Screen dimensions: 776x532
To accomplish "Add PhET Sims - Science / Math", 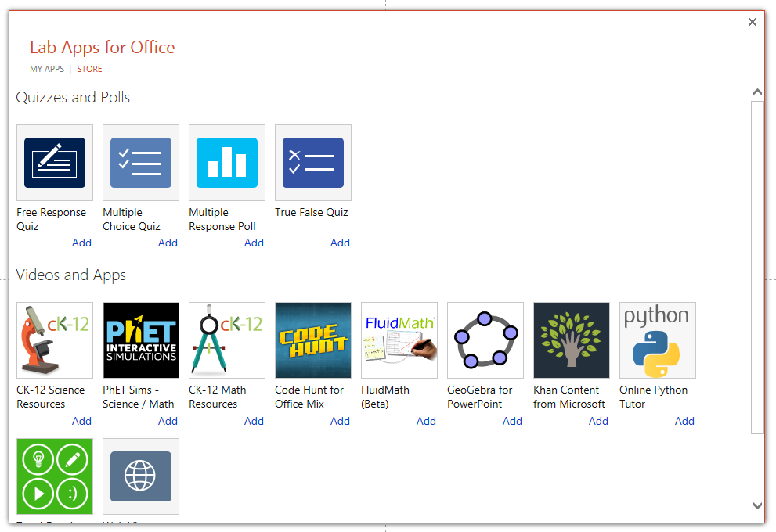I will (168, 421).
